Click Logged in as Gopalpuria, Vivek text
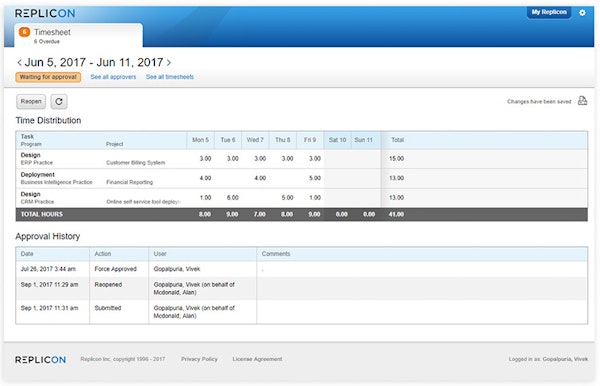 [548, 359]
